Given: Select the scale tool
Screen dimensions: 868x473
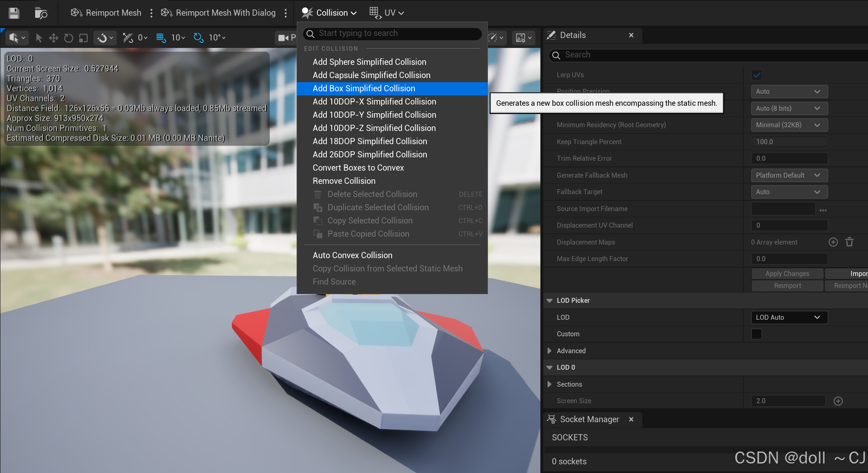Looking at the screenshot, I should pos(83,38).
